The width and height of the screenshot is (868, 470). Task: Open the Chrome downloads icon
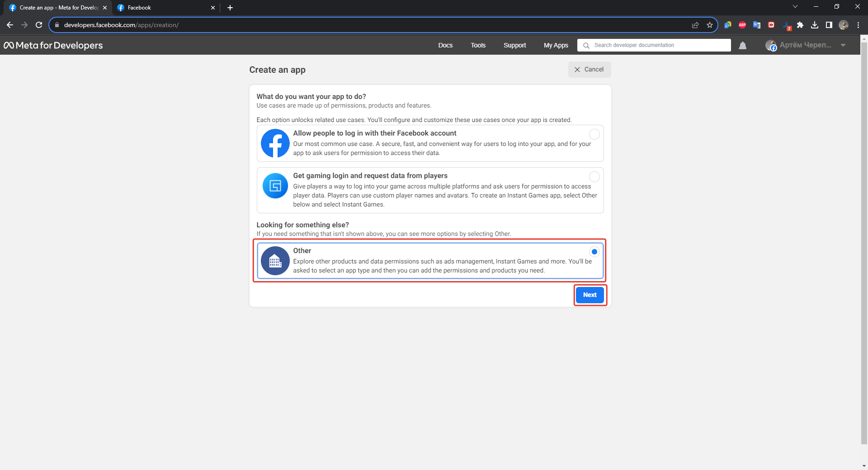[x=815, y=25]
